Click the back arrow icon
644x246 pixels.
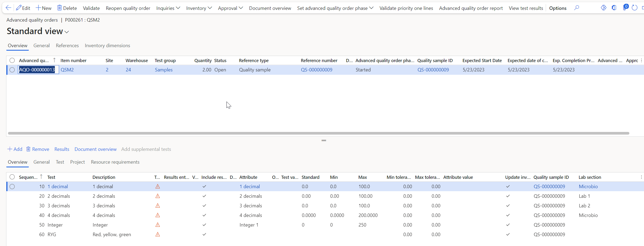pos(9,8)
